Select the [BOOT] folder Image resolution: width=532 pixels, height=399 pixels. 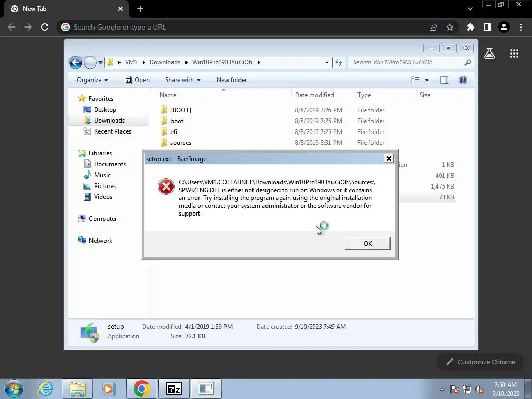tap(180, 110)
